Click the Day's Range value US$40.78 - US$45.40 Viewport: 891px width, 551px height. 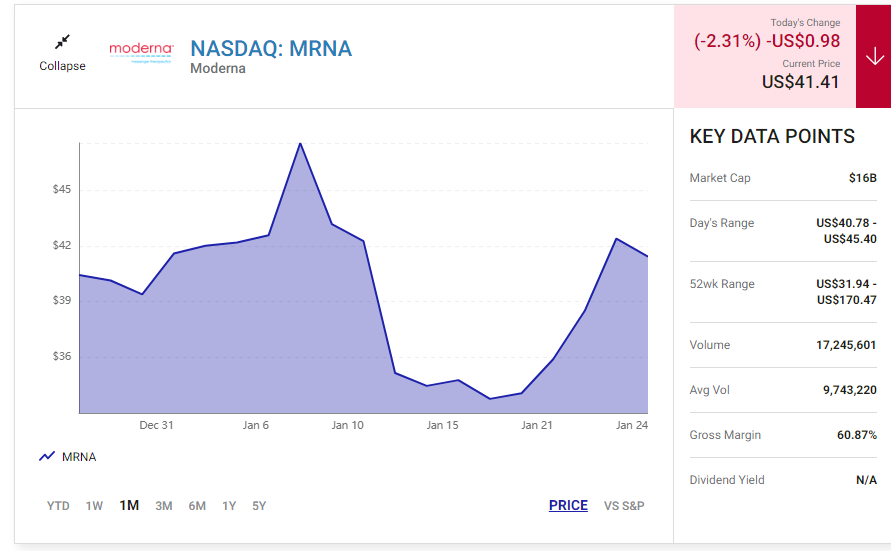846,231
